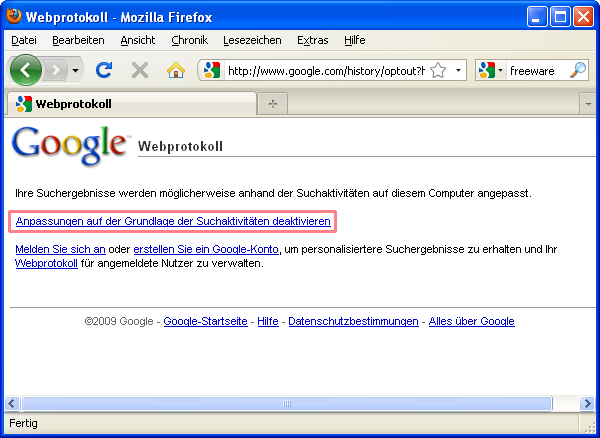Click the green Back navigation button

(26, 70)
